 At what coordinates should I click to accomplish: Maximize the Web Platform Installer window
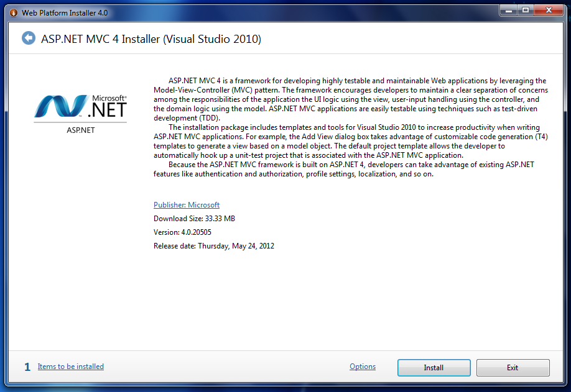point(526,11)
